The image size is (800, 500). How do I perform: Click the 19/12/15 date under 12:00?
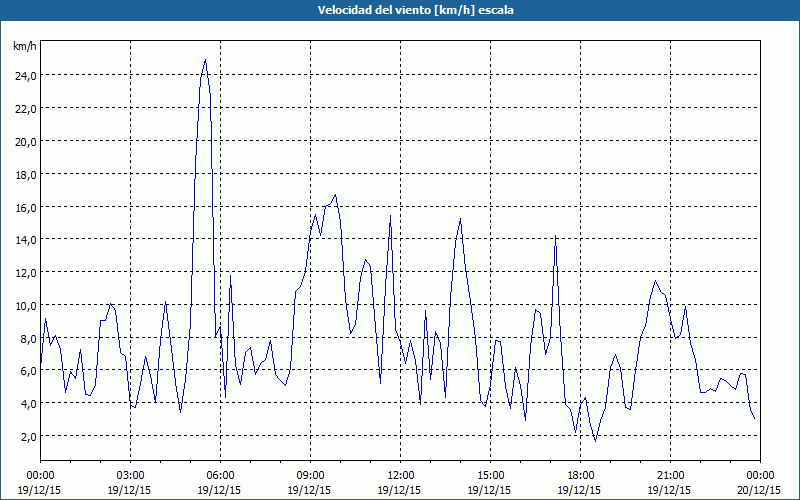399,490
